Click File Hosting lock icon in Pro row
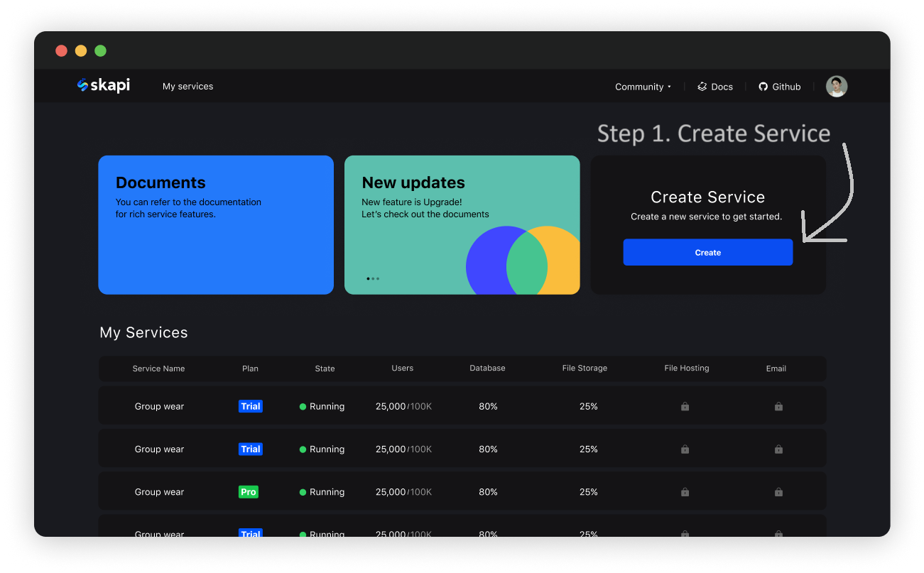Viewport: 924px width, 573px height. click(x=685, y=492)
